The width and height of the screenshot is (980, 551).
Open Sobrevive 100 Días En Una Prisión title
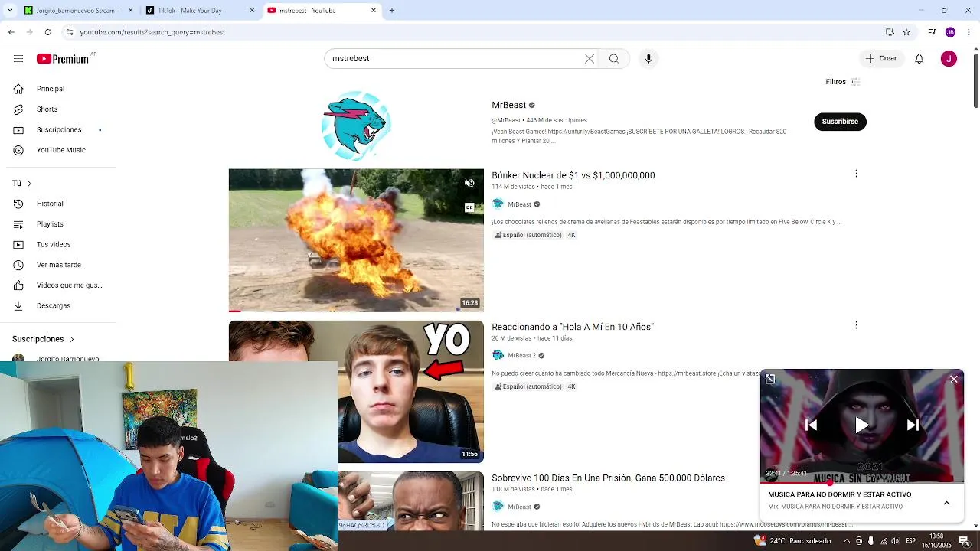coord(608,478)
